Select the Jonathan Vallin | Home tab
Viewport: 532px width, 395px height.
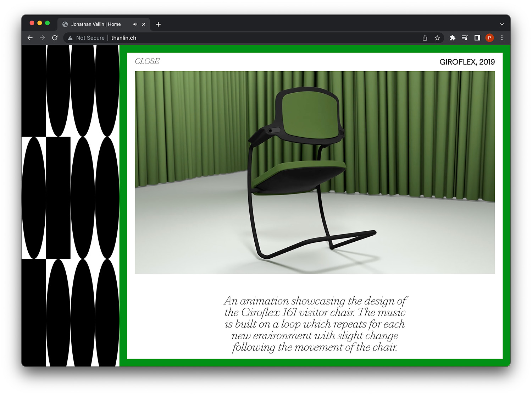pyautogui.click(x=96, y=24)
